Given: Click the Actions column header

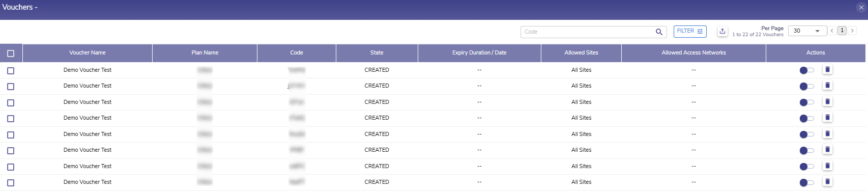Looking at the screenshot, I should click(x=816, y=53).
